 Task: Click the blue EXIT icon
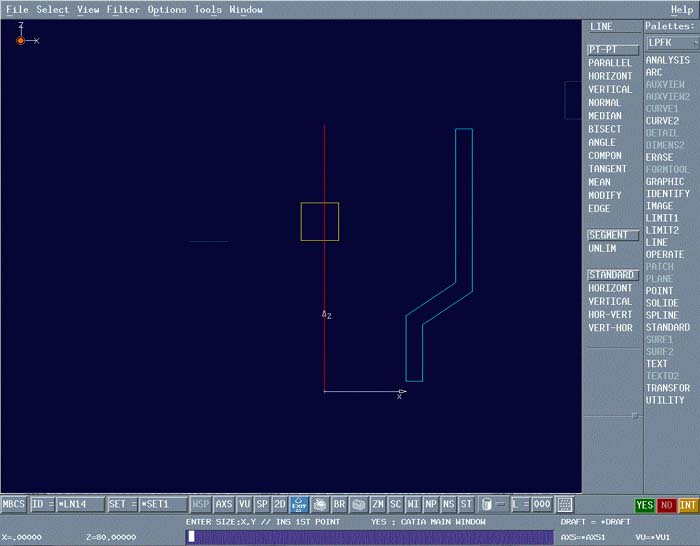(299, 504)
